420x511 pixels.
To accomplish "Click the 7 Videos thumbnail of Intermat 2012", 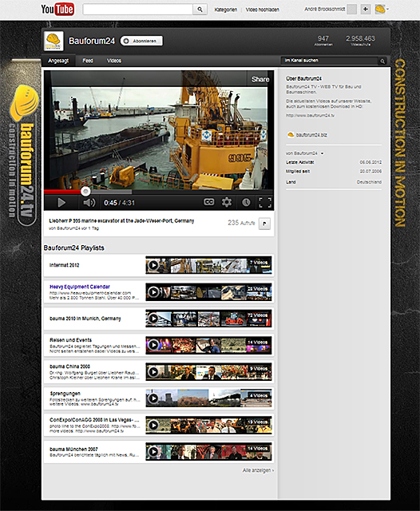I will point(259,265).
